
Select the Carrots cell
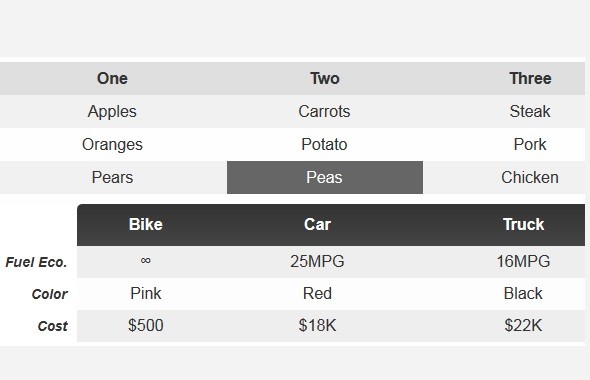[x=325, y=111]
